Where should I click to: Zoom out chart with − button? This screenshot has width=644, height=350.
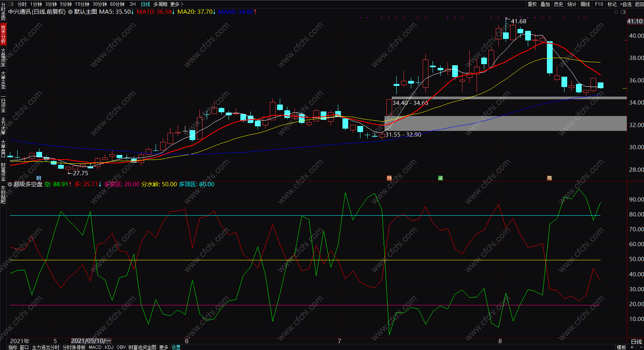click(x=641, y=347)
